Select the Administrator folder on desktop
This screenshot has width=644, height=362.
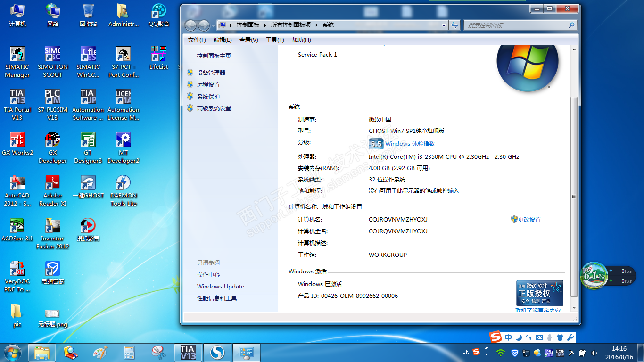tap(124, 15)
